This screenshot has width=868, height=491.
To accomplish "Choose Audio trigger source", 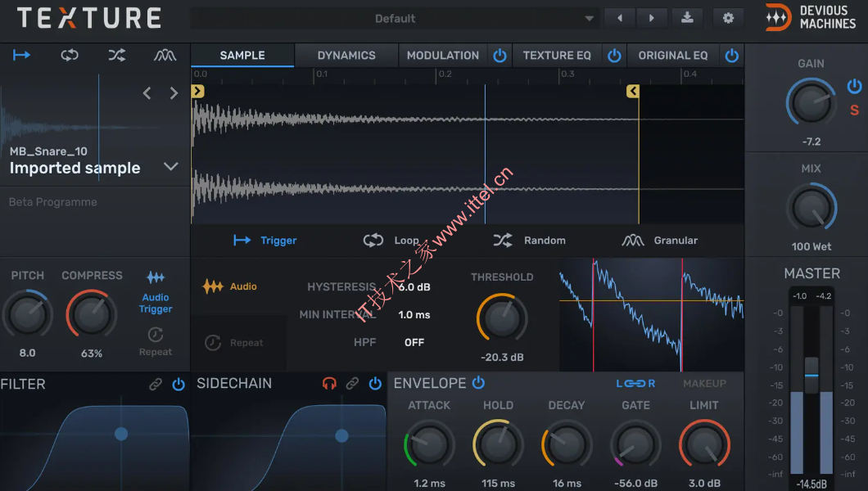I will [230, 286].
